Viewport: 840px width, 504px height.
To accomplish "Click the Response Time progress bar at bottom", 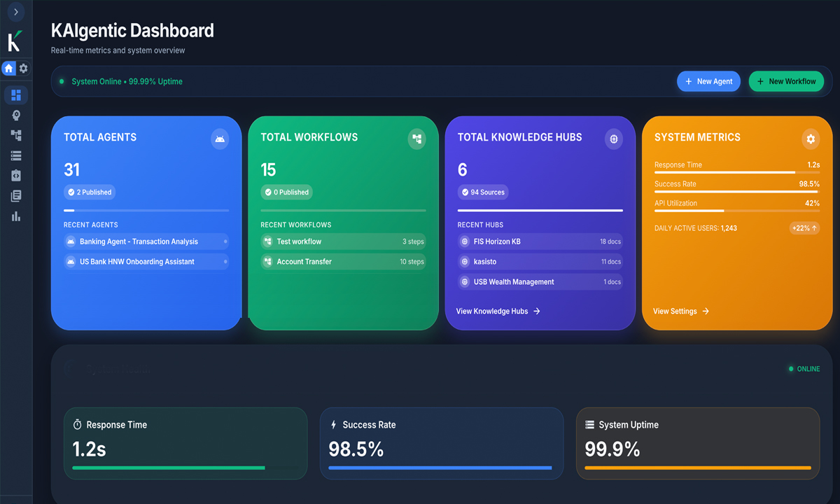I will 169,468.
